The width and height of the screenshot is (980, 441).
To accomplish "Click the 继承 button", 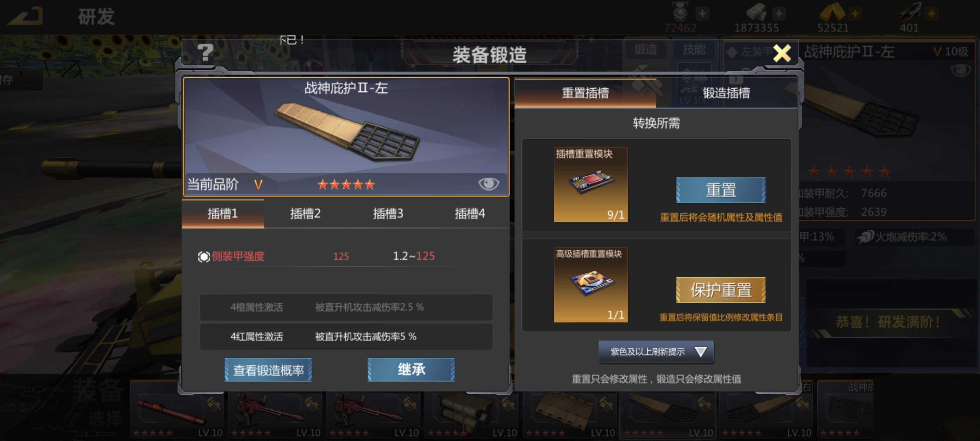I will coord(411,370).
